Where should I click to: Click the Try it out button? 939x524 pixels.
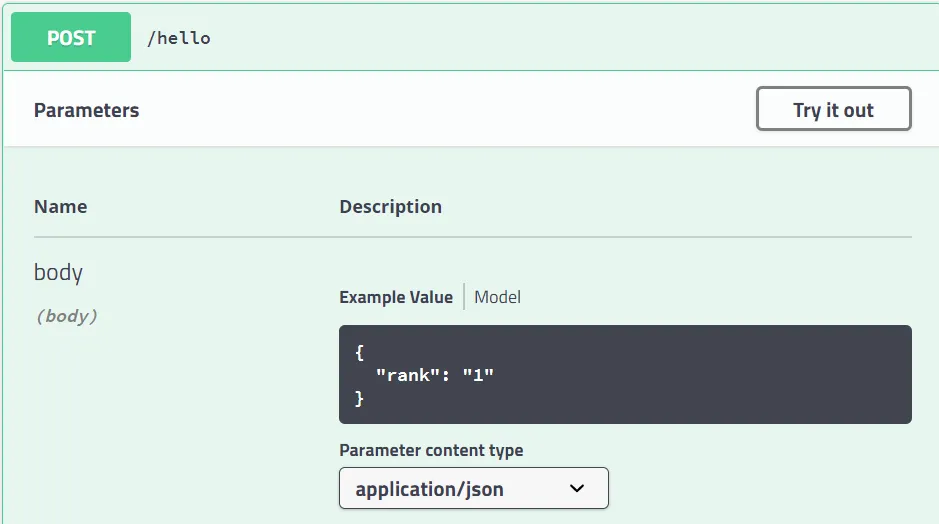(x=833, y=109)
